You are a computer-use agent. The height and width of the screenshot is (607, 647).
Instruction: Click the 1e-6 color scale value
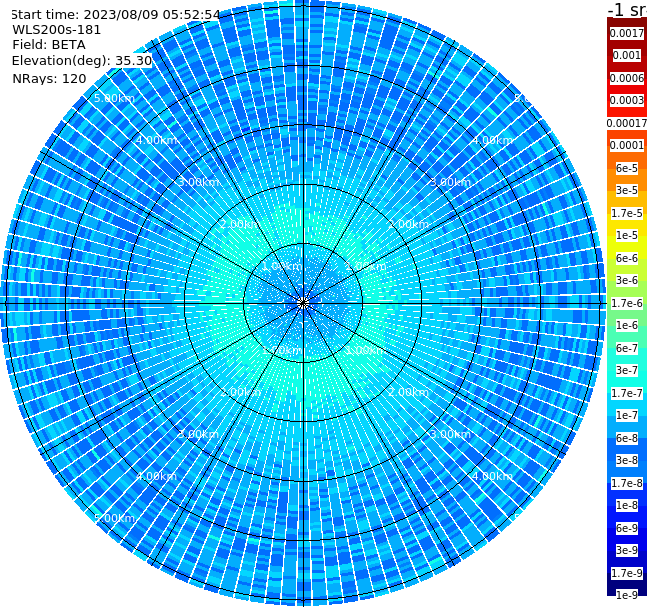click(627, 325)
